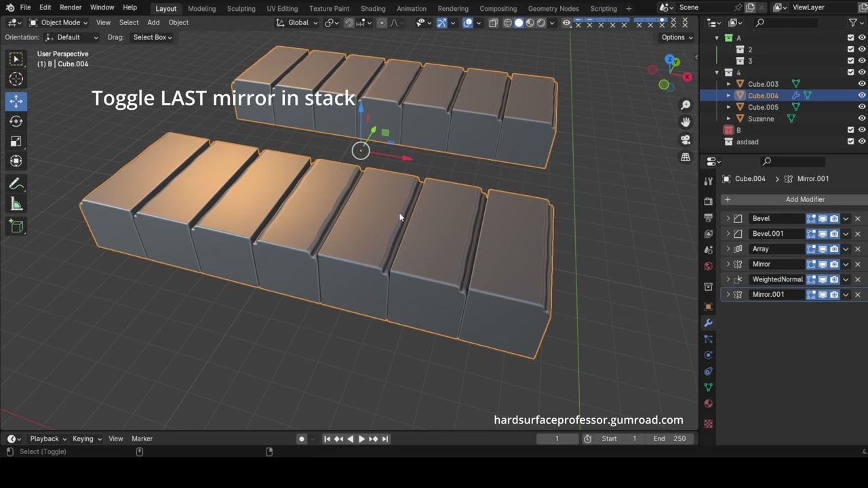The width and height of the screenshot is (868, 488).
Task: Expand the Array modifier panel
Action: 728,249
